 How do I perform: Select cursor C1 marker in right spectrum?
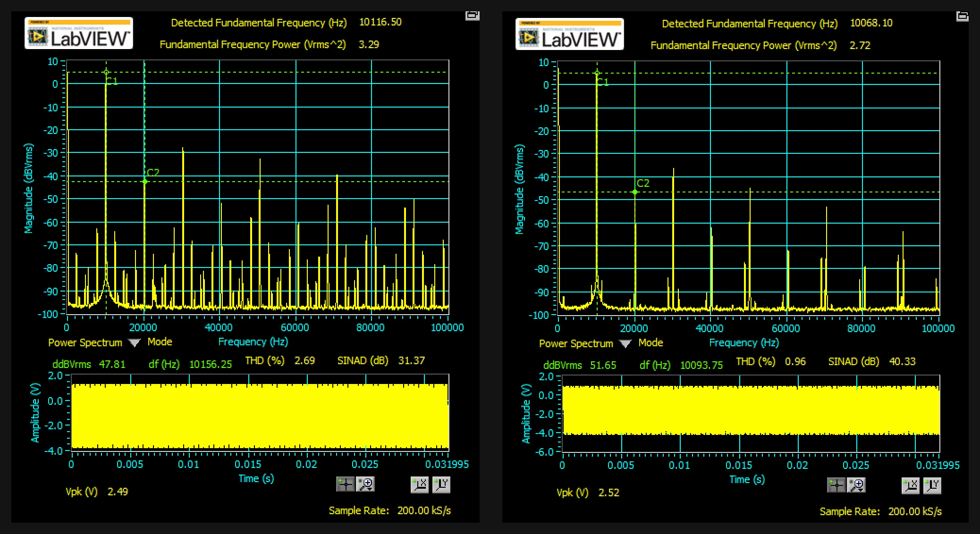(597, 73)
